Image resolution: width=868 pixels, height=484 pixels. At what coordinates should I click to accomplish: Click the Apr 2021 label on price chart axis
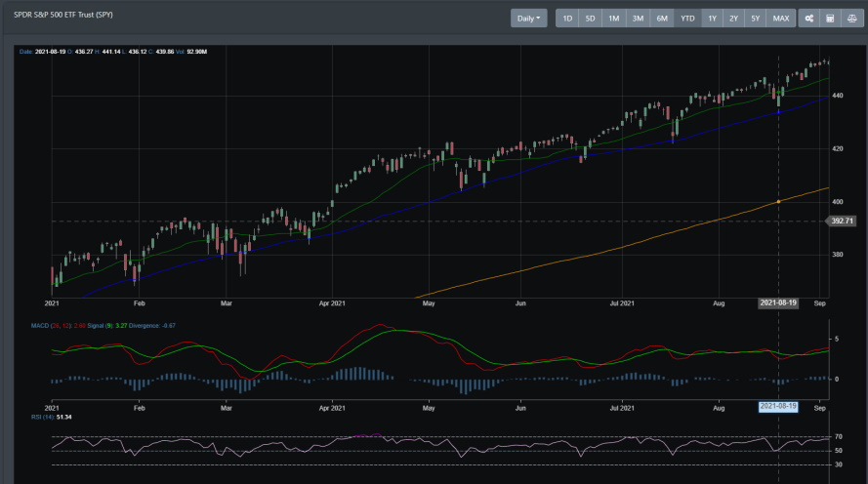point(332,303)
